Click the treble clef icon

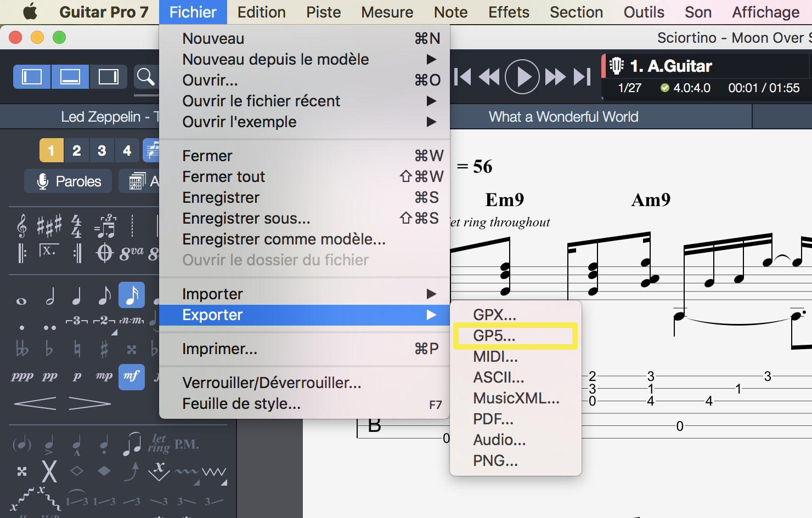coord(22,225)
